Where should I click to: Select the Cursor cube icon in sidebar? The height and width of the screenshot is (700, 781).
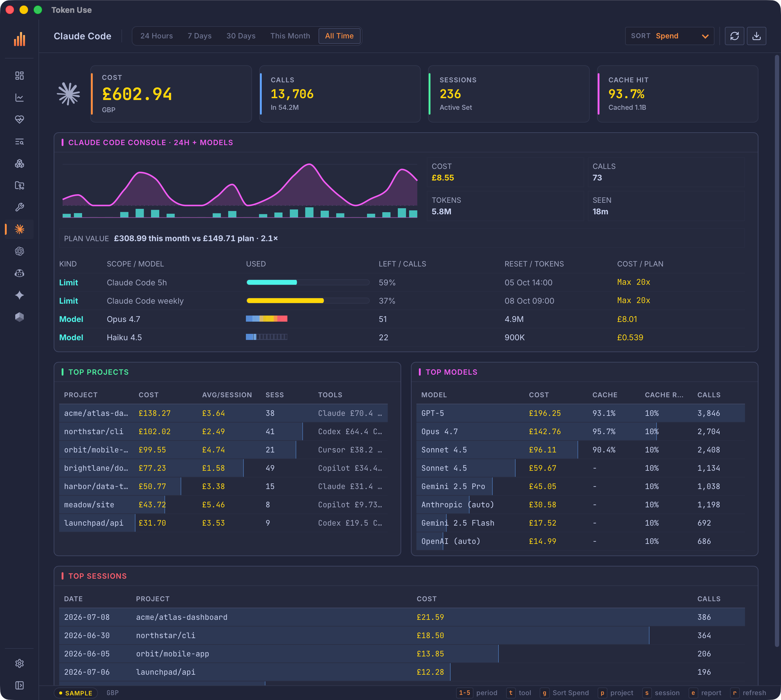pyautogui.click(x=19, y=317)
